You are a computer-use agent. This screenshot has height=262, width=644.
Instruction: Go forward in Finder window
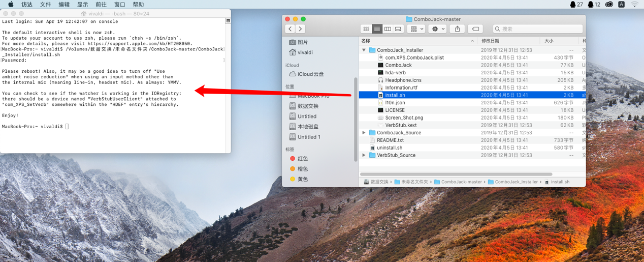click(x=301, y=29)
